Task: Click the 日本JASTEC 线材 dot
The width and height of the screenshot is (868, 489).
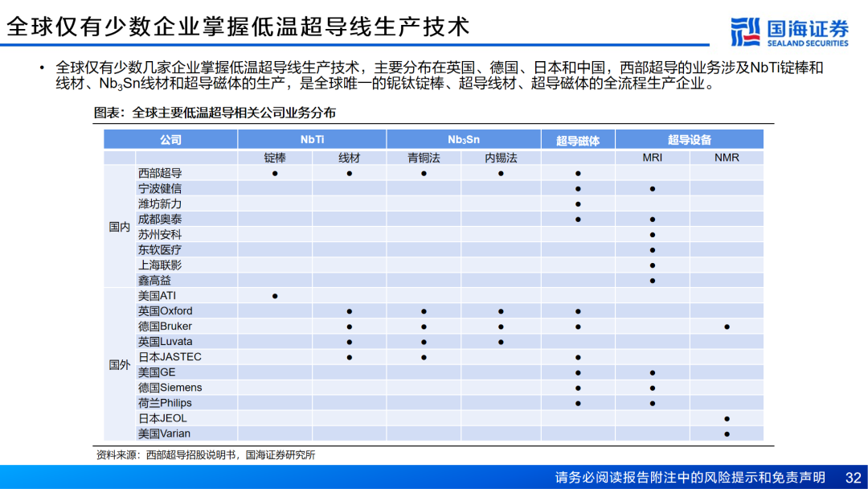Action: pyautogui.click(x=350, y=358)
